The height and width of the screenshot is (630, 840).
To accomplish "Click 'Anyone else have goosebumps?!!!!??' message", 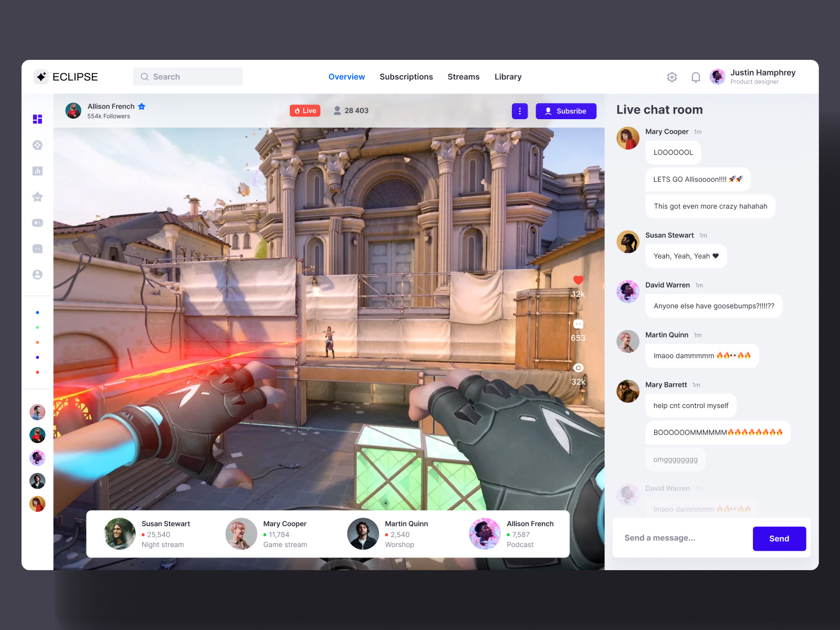I will point(713,306).
